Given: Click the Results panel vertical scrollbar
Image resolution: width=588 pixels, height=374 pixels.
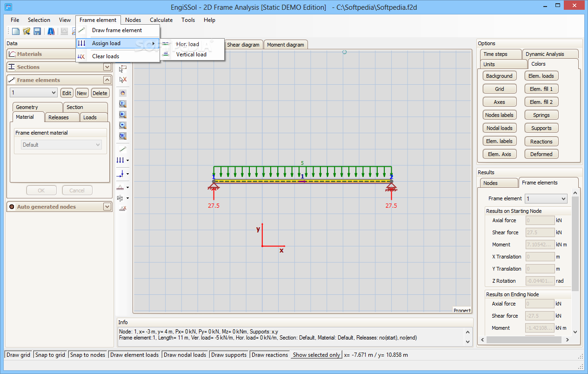Looking at the screenshot, I should pos(575,262).
